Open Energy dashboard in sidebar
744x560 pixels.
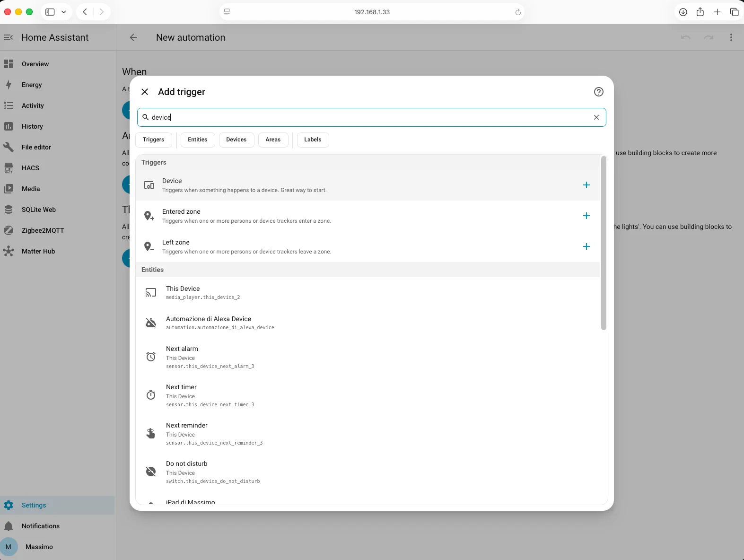tap(57, 85)
